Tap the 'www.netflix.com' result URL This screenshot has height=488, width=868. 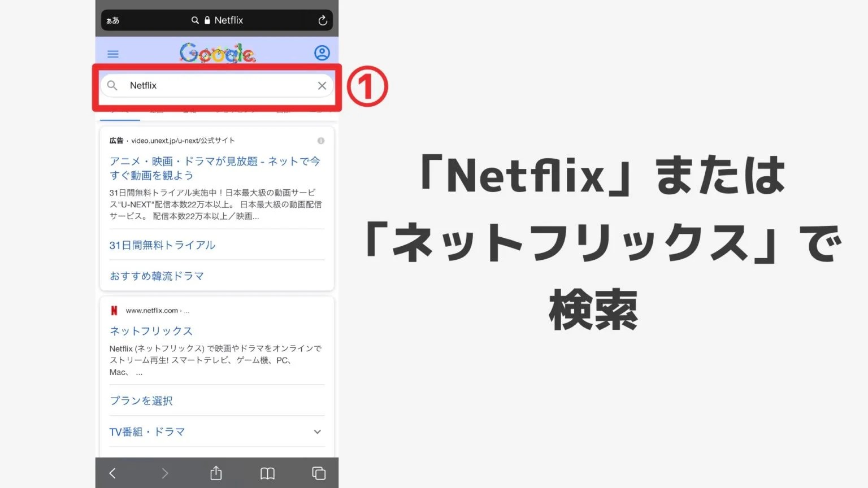[x=152, y=311]
